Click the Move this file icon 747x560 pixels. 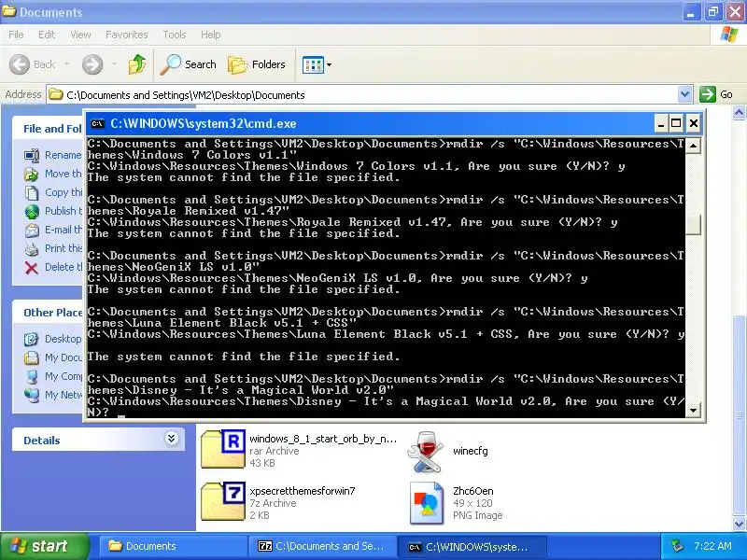tap(32, 174)
